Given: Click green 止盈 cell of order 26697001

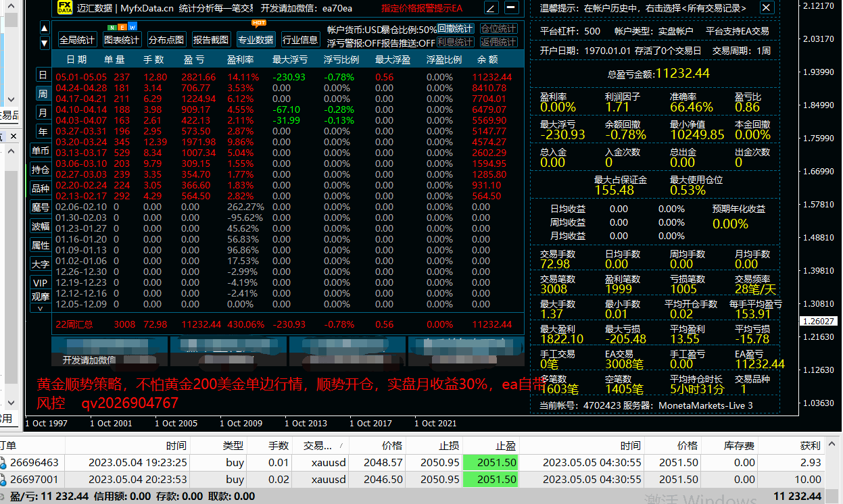Looking at the screenshot, I should [x=490, y=480].
